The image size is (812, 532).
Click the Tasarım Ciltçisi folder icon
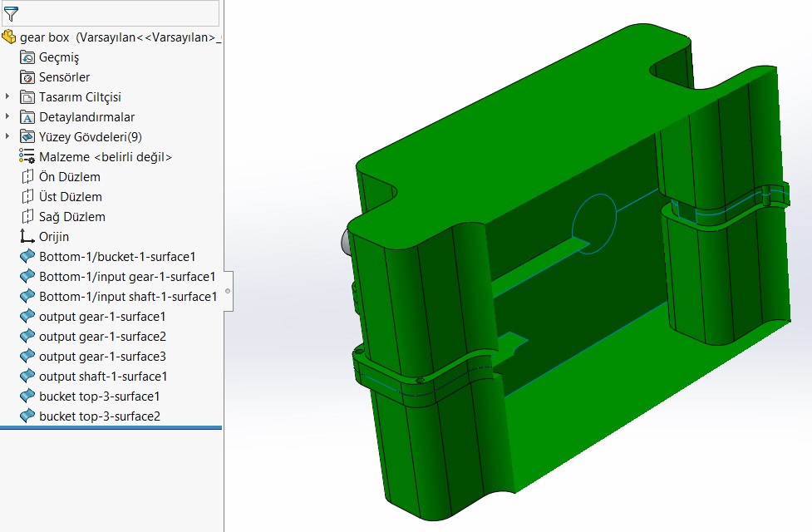pyautogui.click(x=27, y=97)
